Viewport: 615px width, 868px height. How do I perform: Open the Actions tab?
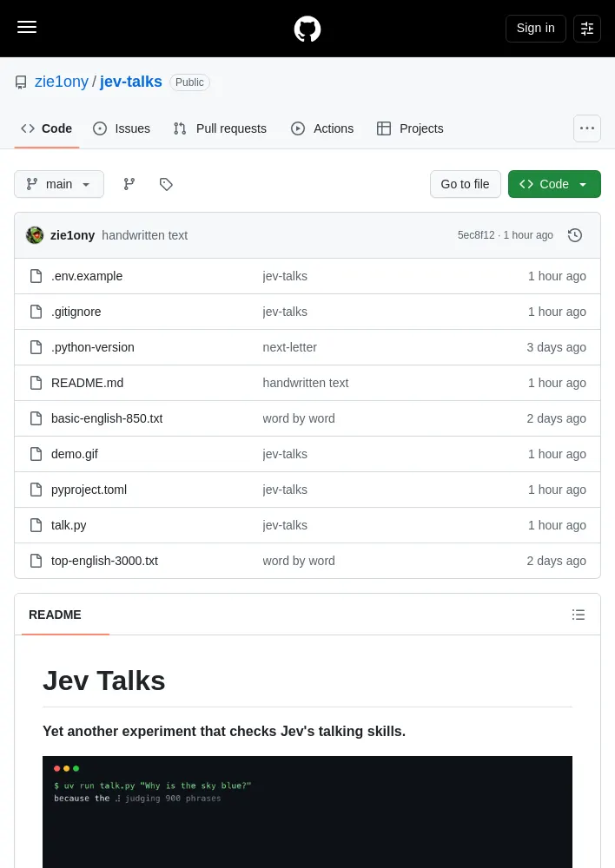click(322, 128)
